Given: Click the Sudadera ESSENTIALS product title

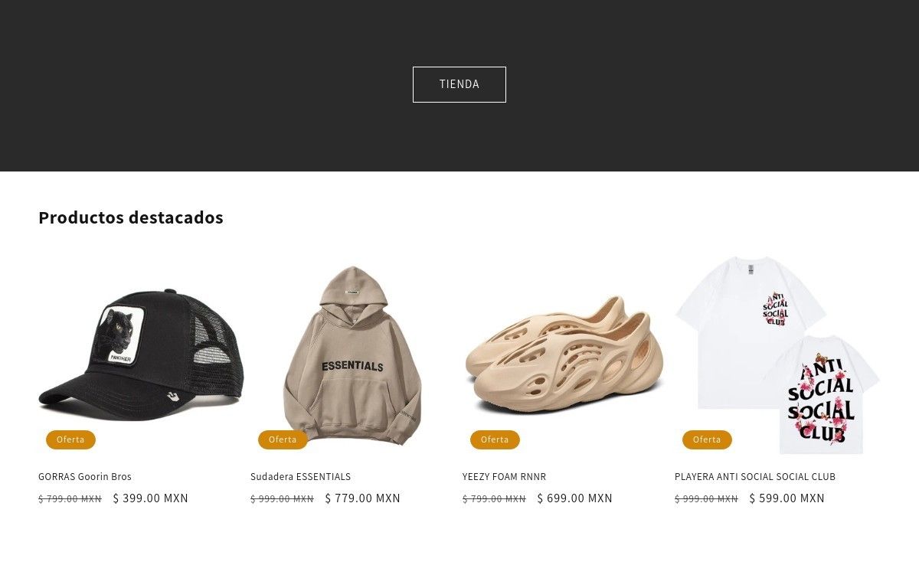Looking at the screenshot, I should coord(300,477).
